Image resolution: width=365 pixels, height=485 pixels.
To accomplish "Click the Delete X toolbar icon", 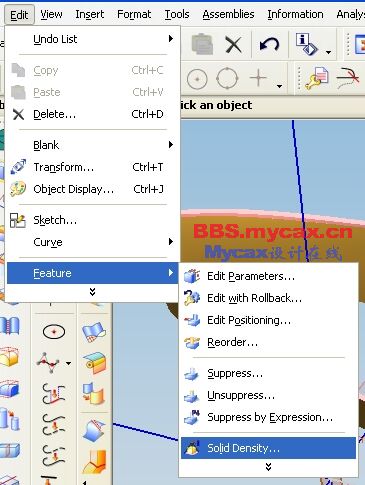I will pyautogui.click(x=233, y=44).
